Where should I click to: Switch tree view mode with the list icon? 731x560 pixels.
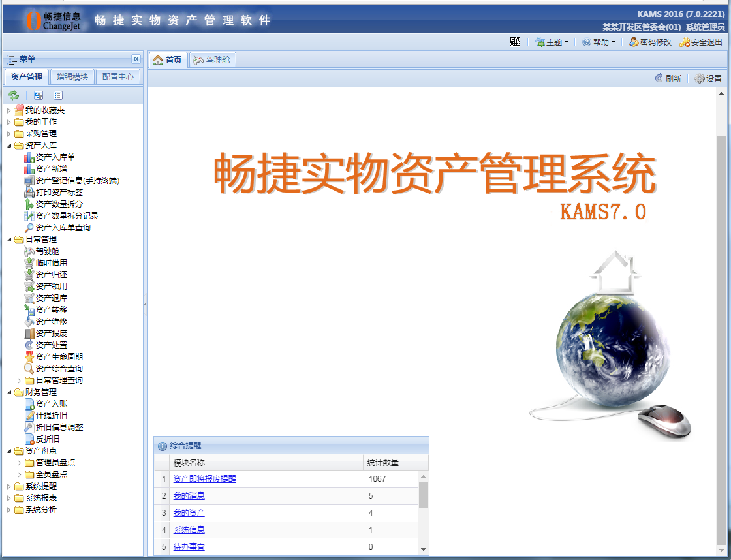coord(58,95)
